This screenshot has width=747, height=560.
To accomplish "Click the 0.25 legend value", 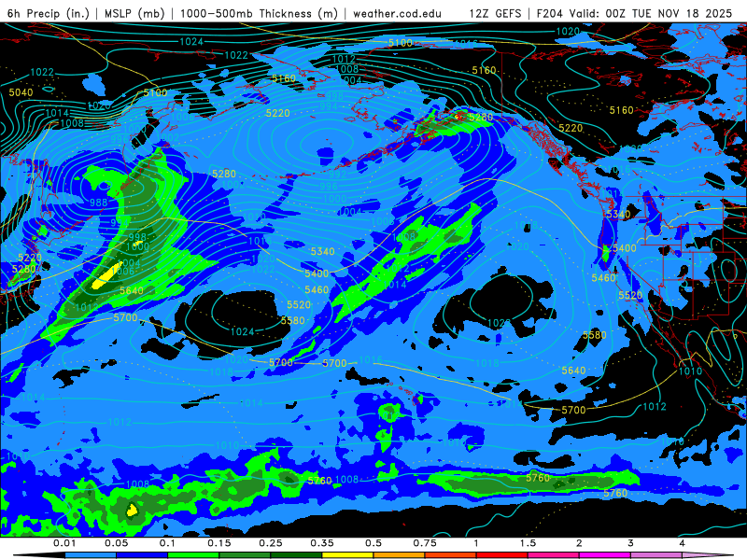I will coord(271,543).
